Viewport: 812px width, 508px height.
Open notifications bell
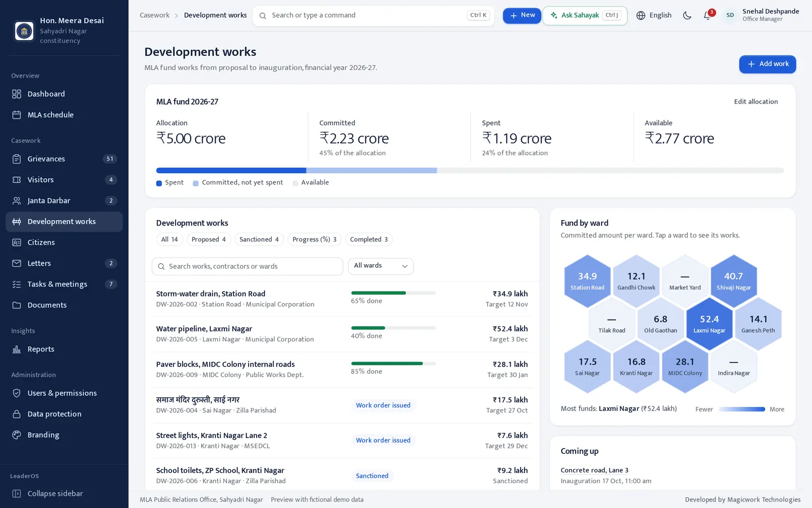[x=707, y=15]
